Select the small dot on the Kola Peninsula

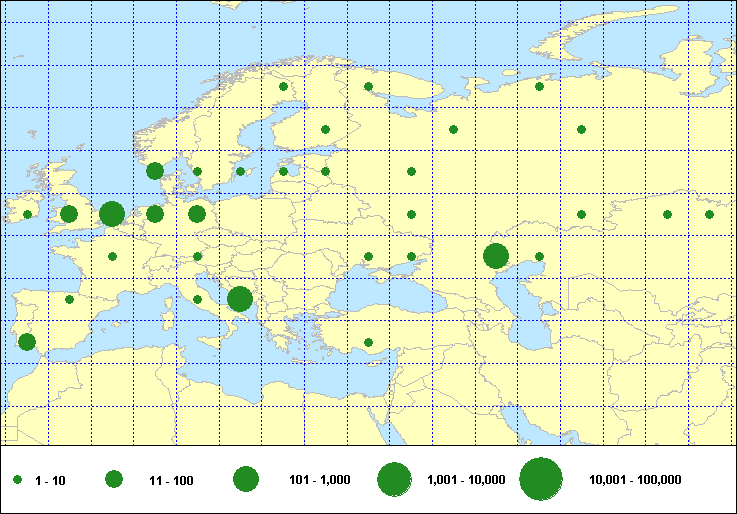click(368, 86)
